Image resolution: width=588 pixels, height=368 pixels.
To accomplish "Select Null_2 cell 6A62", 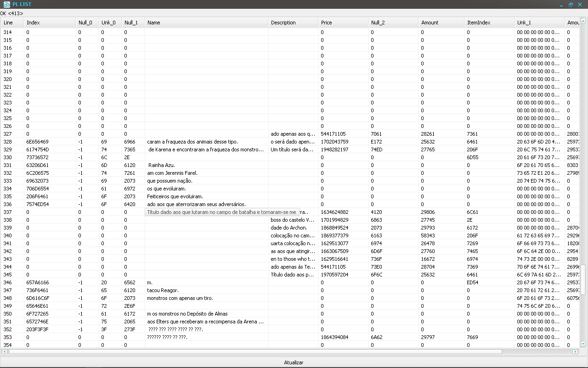I will coord(394,337).
